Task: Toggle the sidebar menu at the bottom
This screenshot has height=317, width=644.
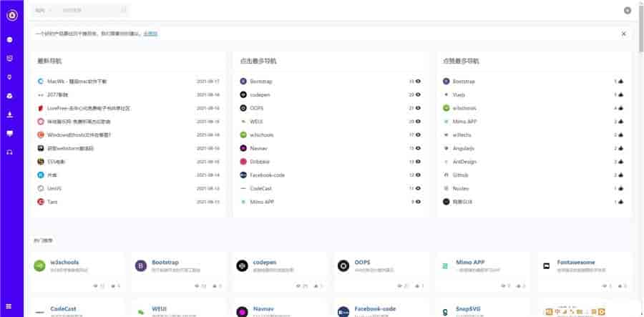Action: (x=9, y=306)
